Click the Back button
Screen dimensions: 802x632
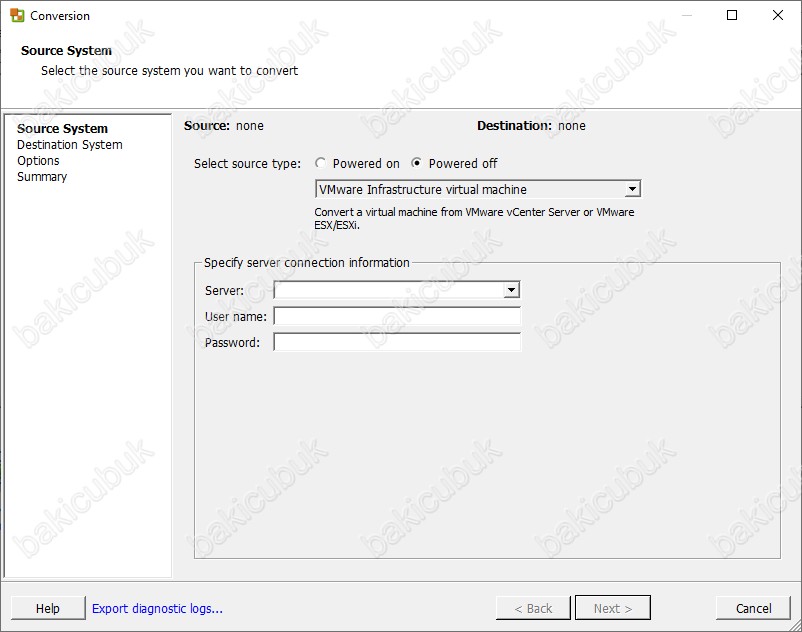[533, 608]
